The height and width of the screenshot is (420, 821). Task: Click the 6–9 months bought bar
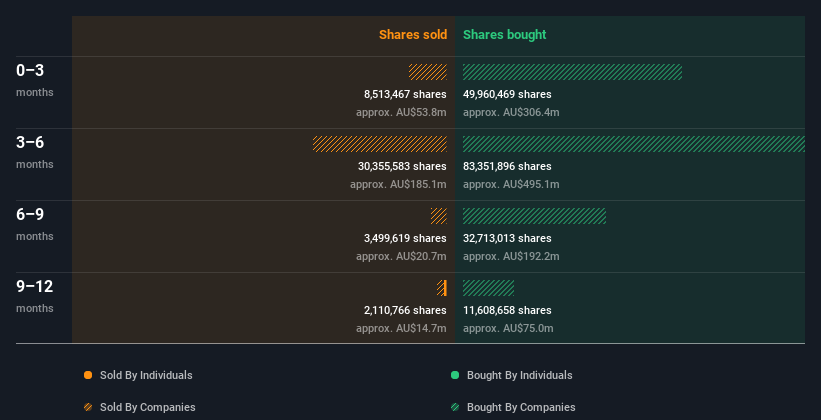point(534,216)
